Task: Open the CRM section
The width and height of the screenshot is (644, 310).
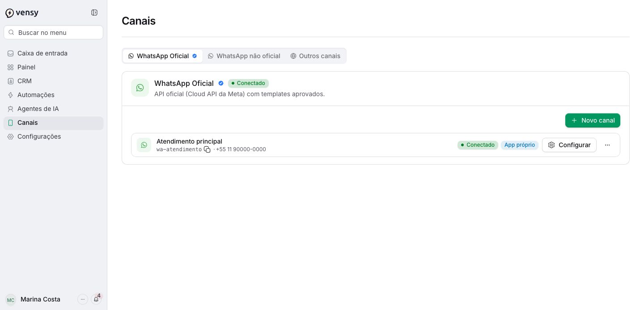Action: pyautogui.click(x=54, y=81)
